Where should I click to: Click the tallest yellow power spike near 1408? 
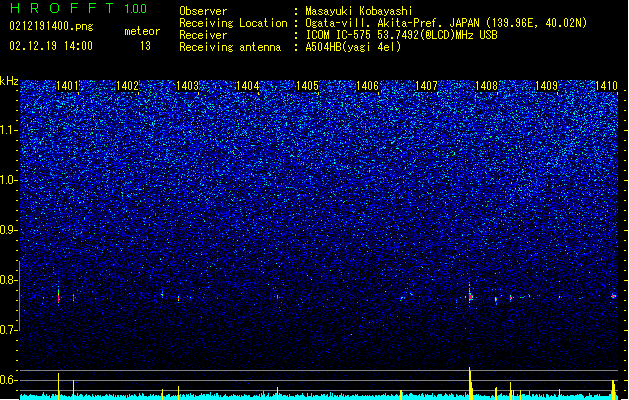coord(470,383)
